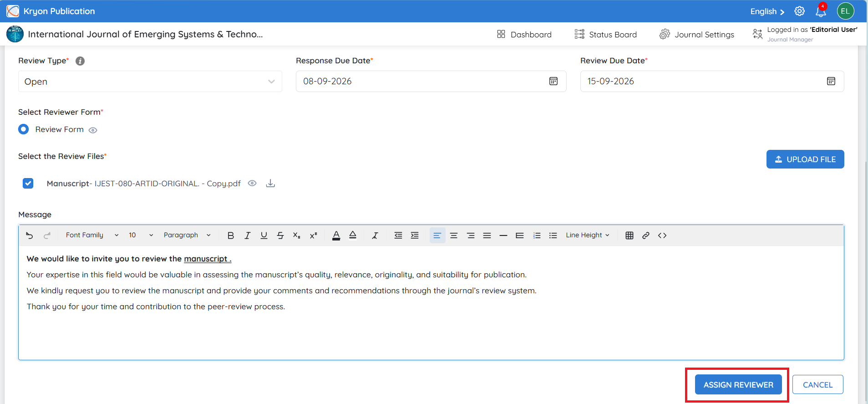Apply Subscript formatting

[x=297, y=235]
